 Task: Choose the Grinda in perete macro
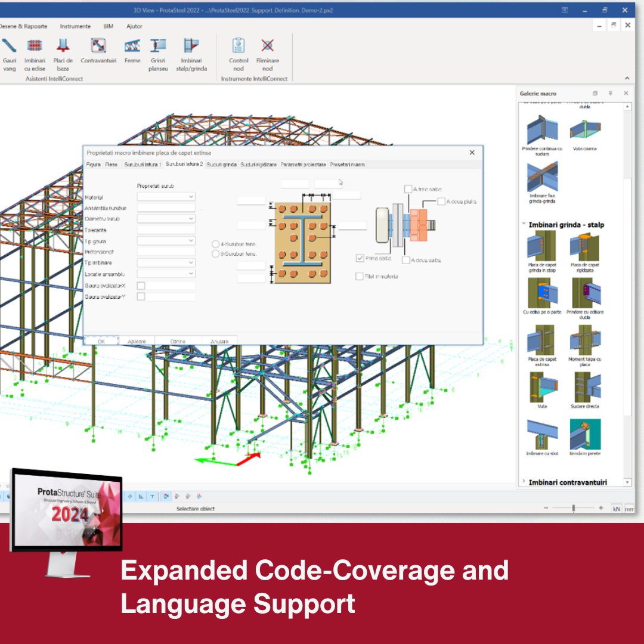click(585, 438)
